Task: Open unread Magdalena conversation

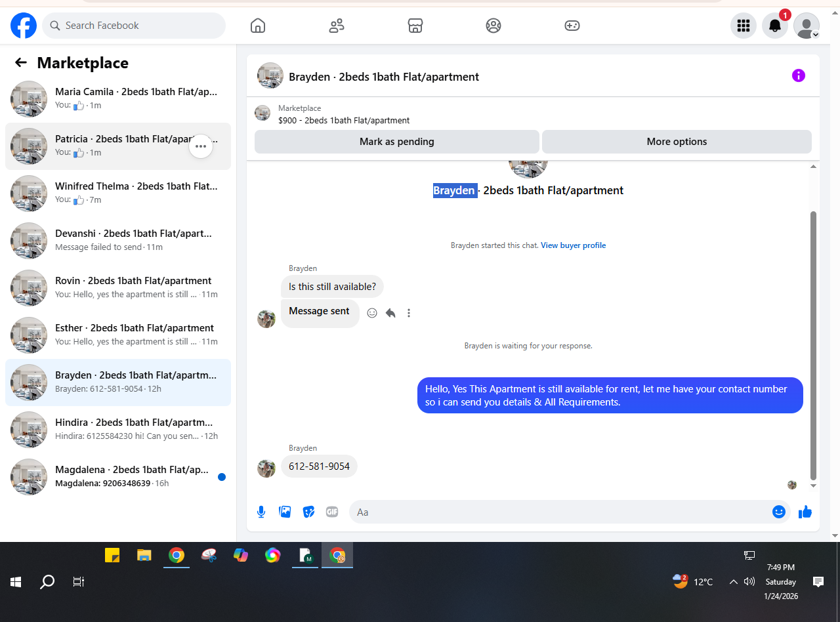Action: 118,477
